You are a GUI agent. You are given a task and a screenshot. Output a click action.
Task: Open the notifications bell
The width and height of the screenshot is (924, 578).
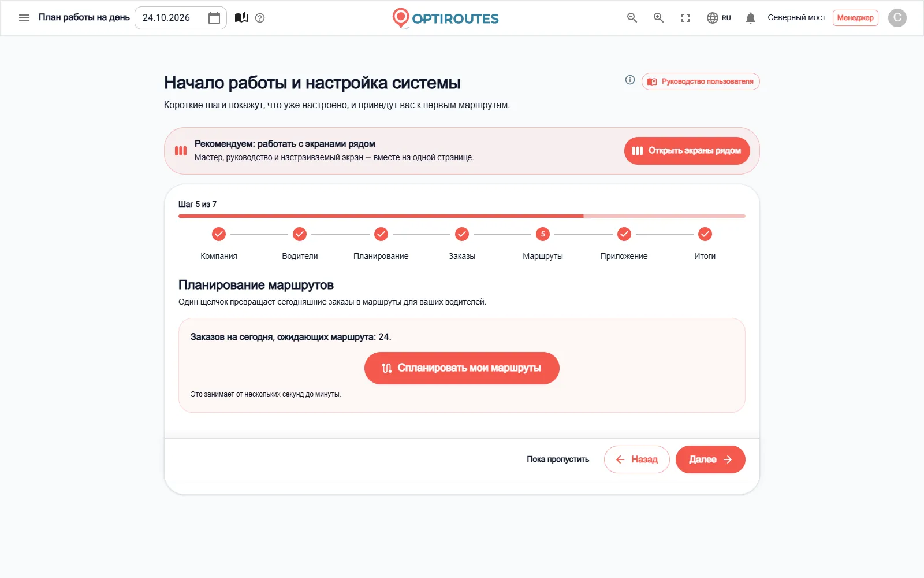[751, 18]
